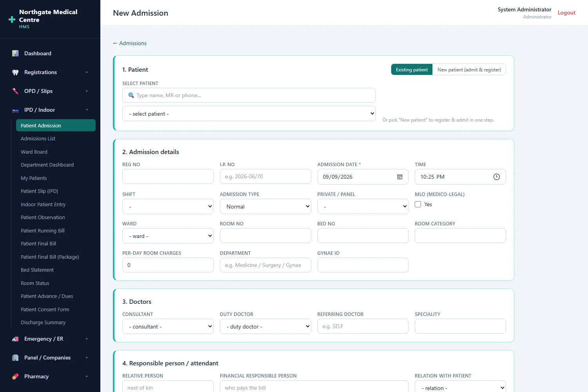The image size is (588, 392).
Task: Click the Dashboard chart icon
Action: point(15,53)
